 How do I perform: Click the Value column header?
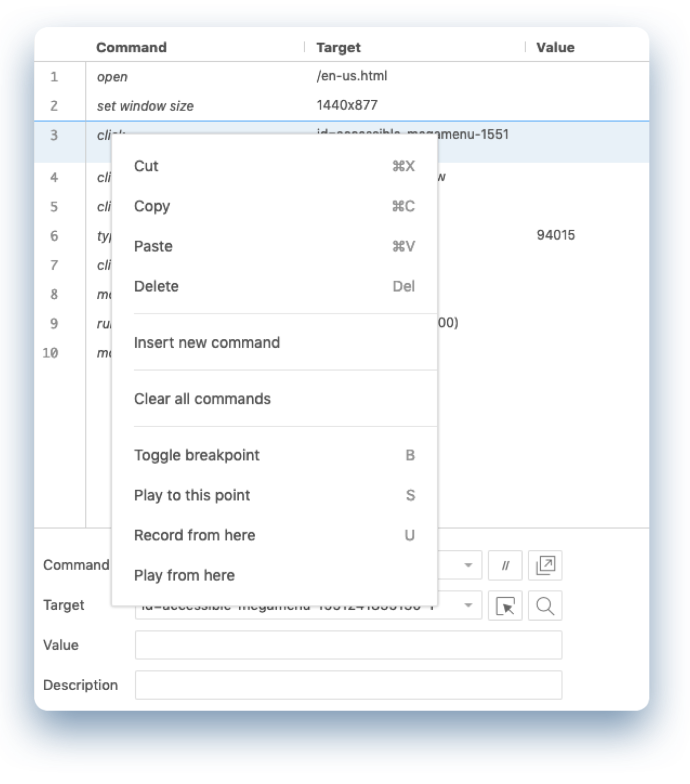(555, 48)
